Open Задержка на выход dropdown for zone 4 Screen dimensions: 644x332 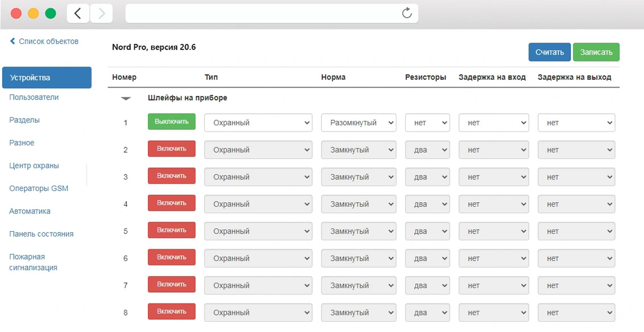576,204
